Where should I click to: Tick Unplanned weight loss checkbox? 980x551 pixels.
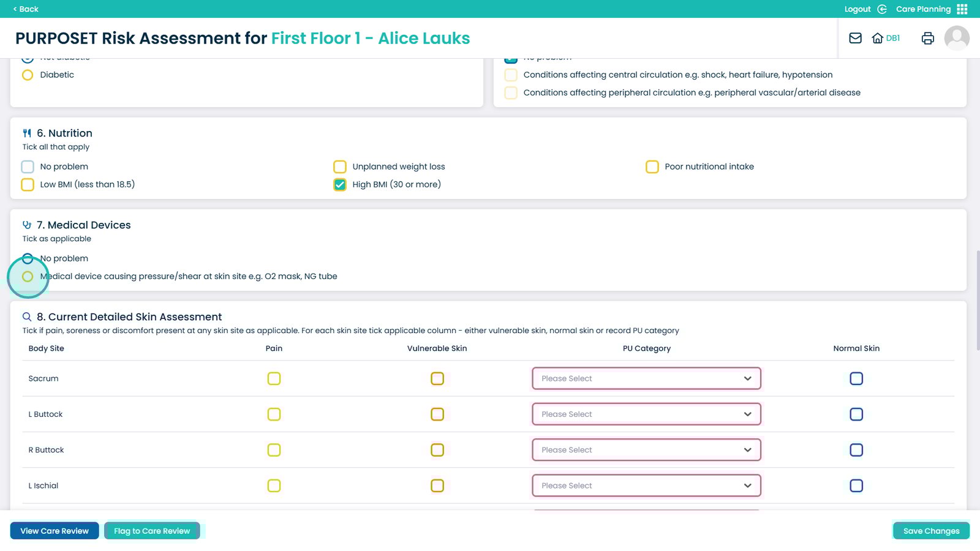coord(340,167)
